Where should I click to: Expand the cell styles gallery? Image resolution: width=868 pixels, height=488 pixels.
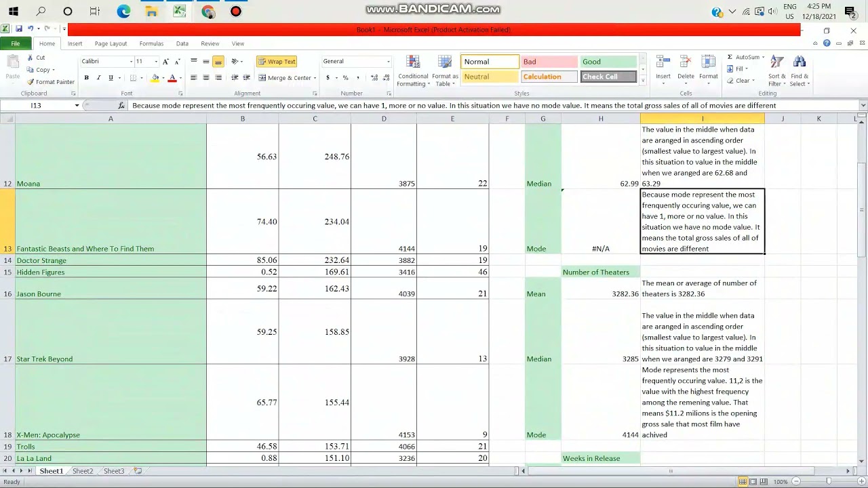644,80
